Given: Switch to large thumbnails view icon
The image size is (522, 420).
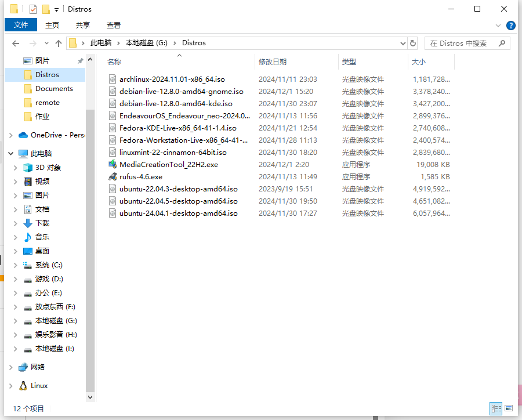Looking at the screenshot, I should coord(509,408).
